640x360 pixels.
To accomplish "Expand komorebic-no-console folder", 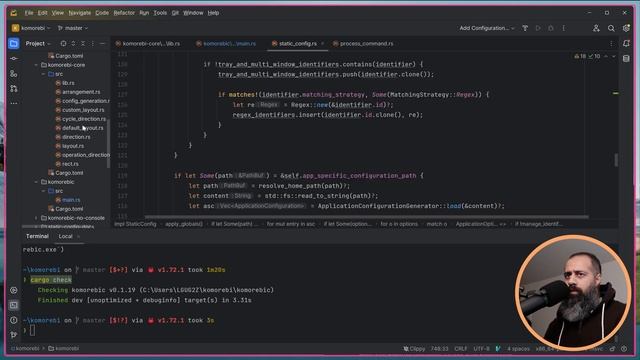I will 36,218.
